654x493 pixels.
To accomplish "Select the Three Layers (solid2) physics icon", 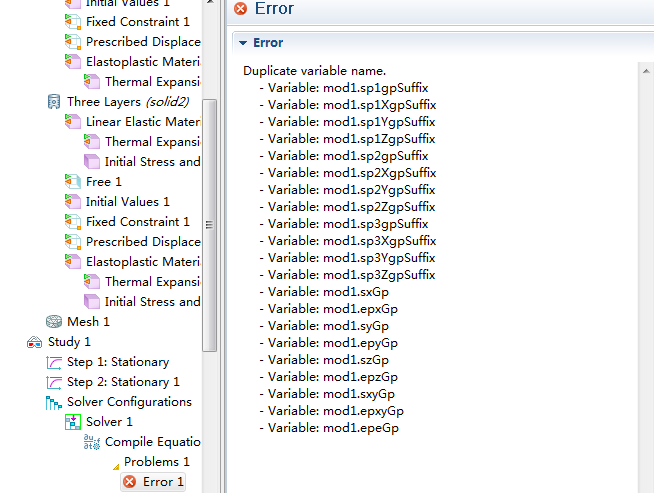I will click(x=54, y=102).
